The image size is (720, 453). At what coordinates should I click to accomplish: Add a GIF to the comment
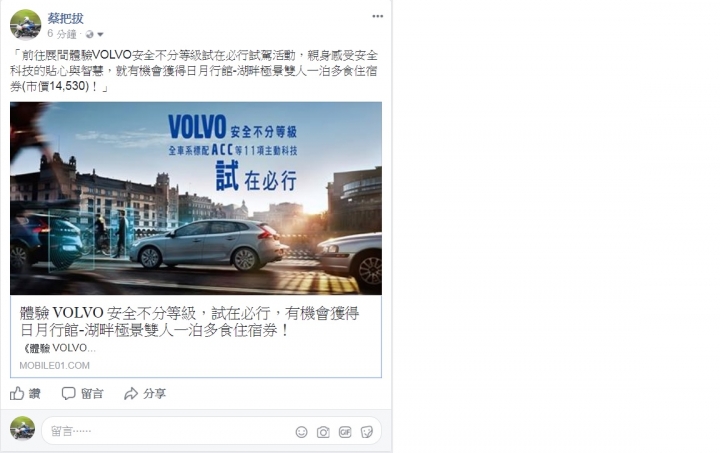[345, 432]
